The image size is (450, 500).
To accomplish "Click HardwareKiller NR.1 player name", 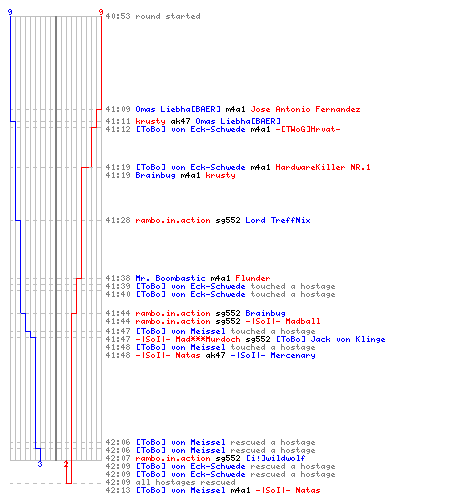I will tap(323, 167).
